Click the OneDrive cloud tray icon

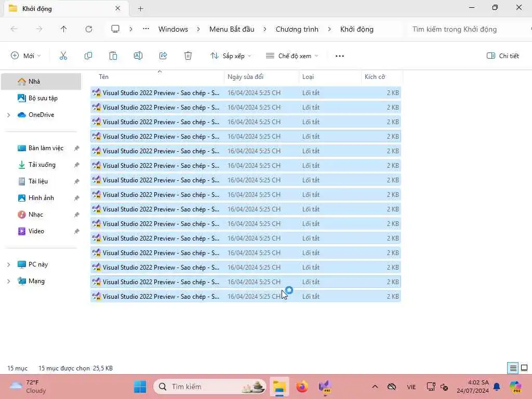(392, 387)
